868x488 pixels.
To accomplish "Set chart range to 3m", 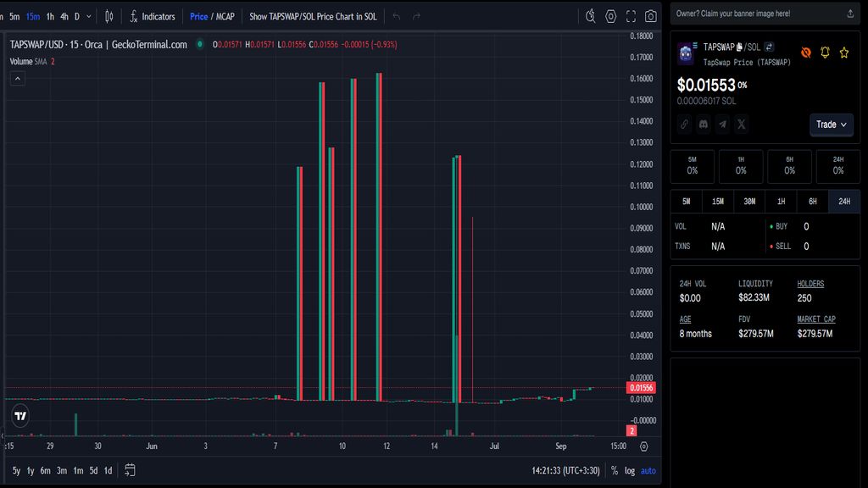I will [61, 471].
